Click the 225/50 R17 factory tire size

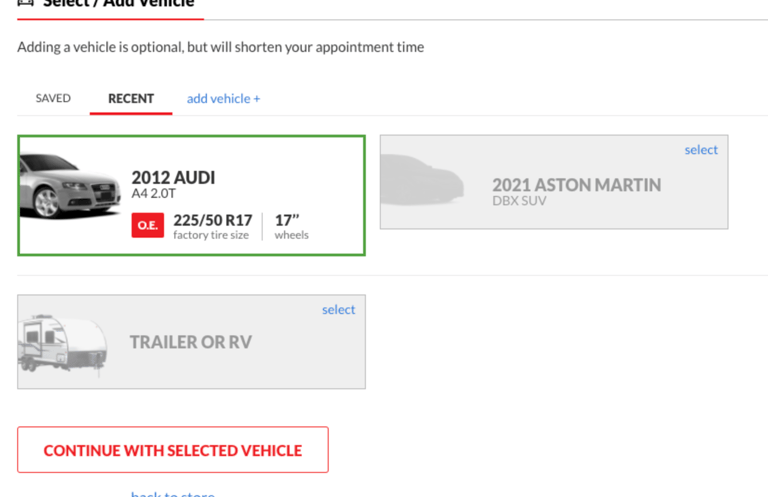click(x=212, y=221)
